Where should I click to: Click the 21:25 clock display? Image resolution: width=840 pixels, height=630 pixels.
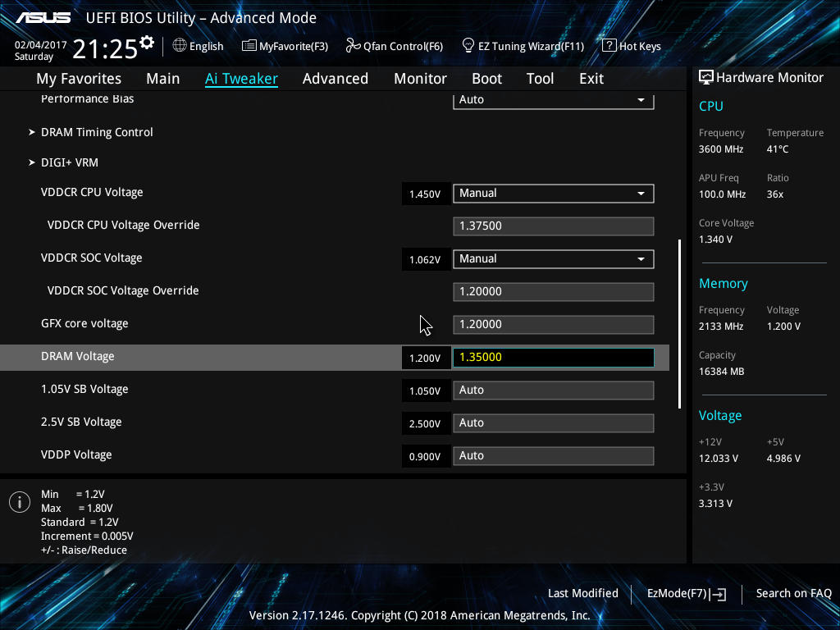pos(105,48)
